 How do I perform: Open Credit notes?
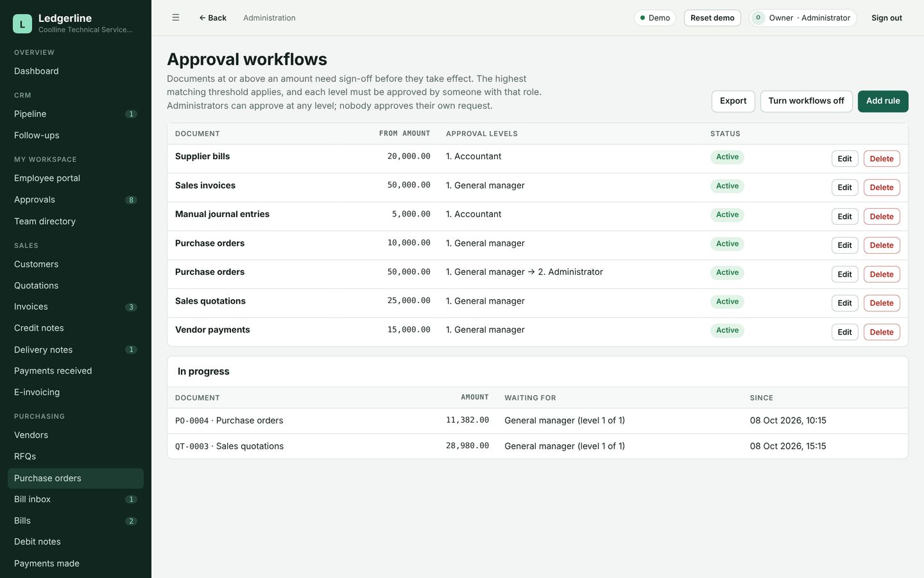[x=76, y=328]
